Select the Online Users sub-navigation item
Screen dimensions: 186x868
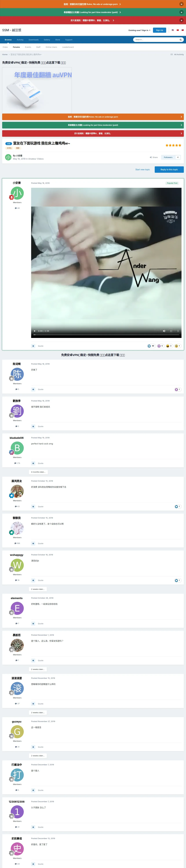[51, 47]
